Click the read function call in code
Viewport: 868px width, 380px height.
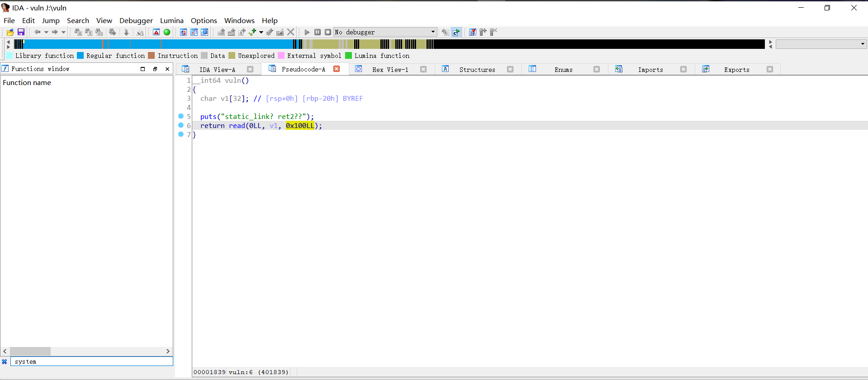click(x=237, y=126)
